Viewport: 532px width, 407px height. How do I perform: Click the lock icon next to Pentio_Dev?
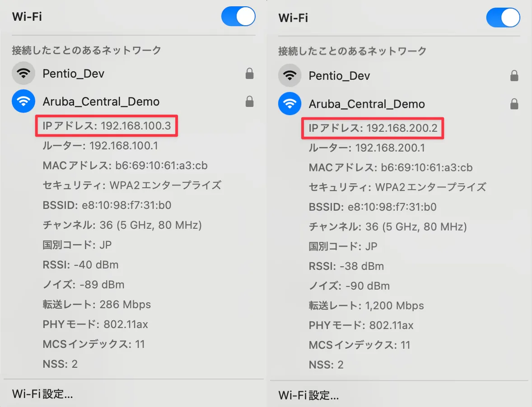(249, 74)
